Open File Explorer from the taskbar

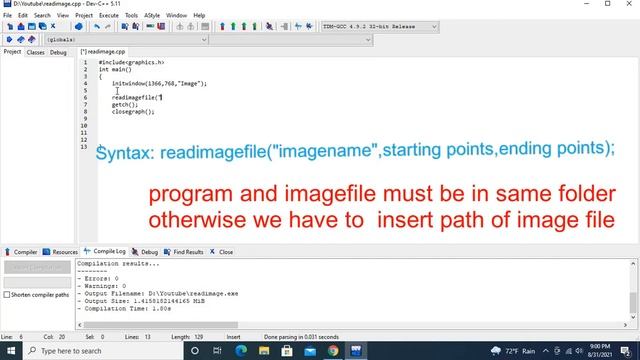coord(264,351)
